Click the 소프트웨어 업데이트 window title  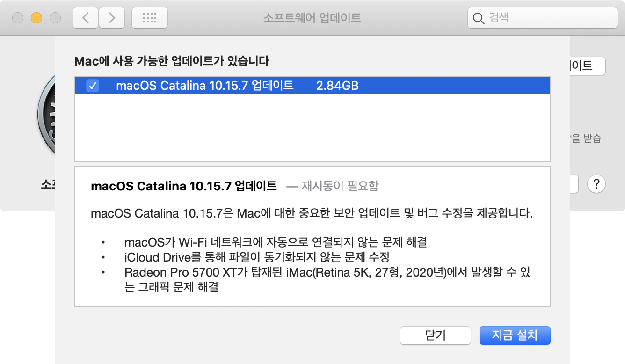(x=312, y=18)
